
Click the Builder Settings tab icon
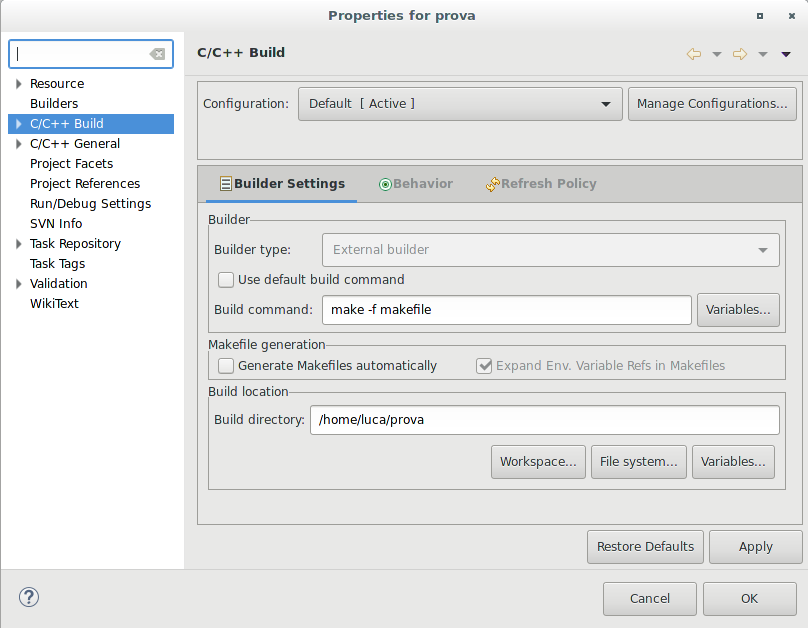point(225,184)
